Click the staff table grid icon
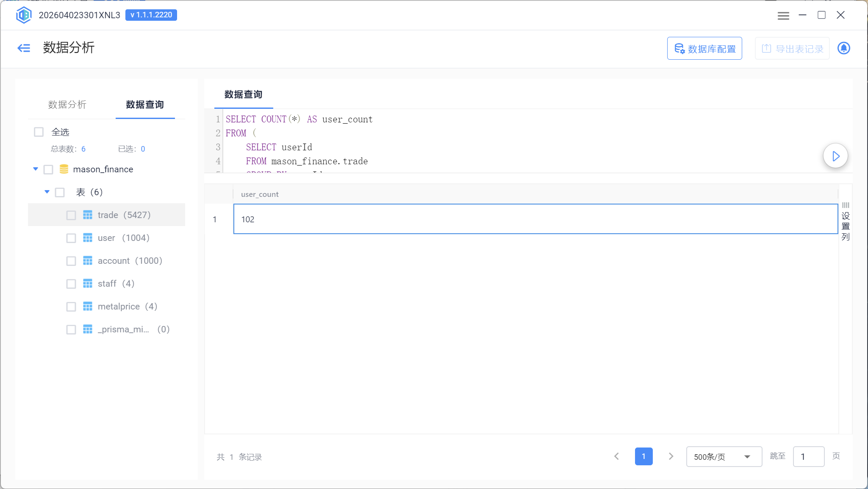This screenshot has width=868, height=489. coord(88,284)
